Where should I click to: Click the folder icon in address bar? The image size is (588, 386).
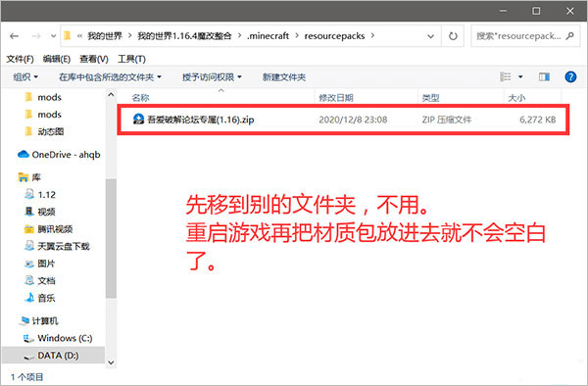(68, 35)
